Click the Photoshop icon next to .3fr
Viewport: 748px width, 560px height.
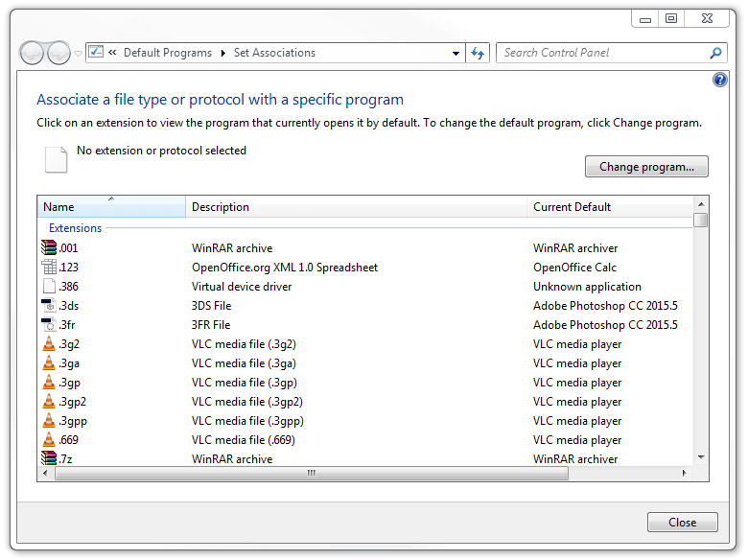(x=49, y=324)
